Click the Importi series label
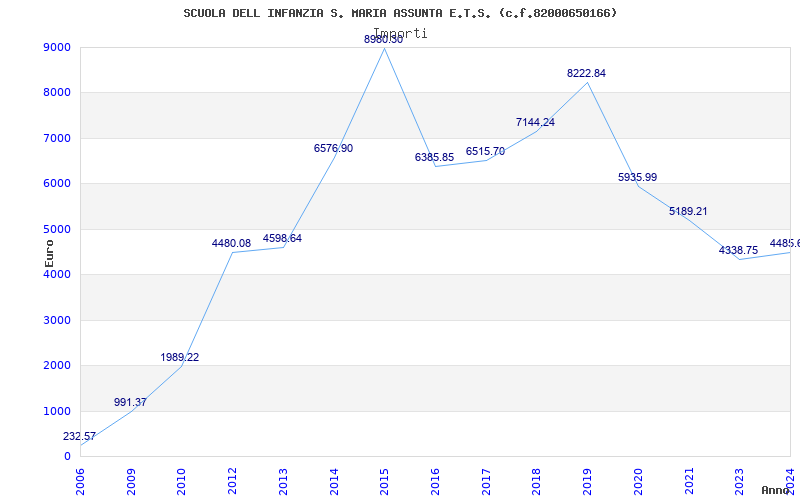This screenshot has width=800, height=500. [401, 33]
